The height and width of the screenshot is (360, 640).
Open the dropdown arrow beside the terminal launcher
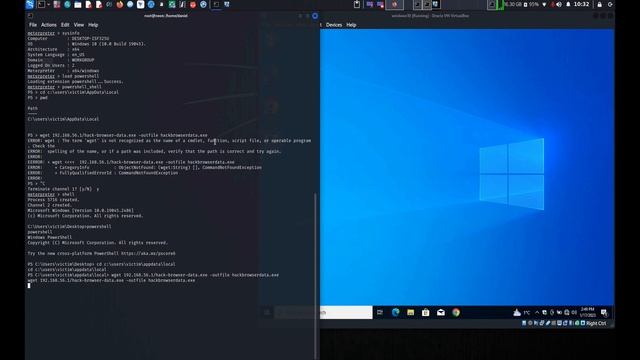pos(49,4)
